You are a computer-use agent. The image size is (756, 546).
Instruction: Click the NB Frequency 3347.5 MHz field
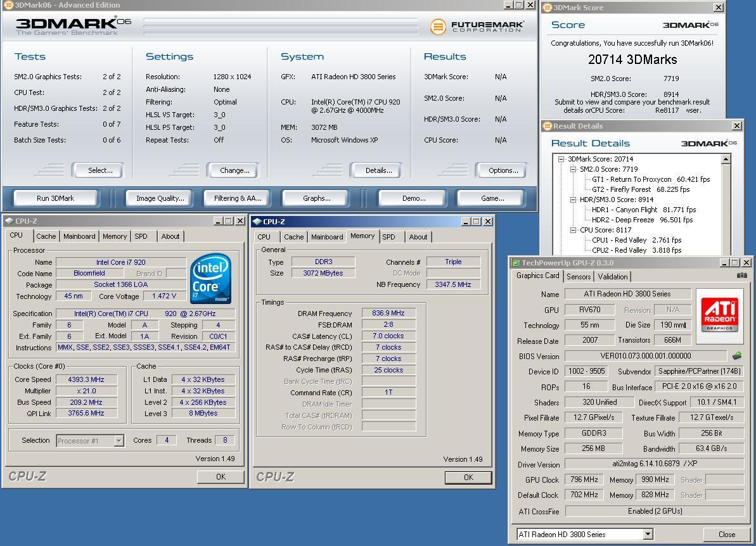453,285
